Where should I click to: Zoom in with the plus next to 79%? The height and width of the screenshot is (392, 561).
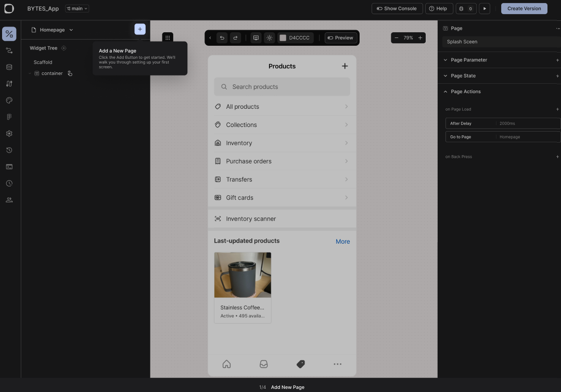[x=420, y=37]
